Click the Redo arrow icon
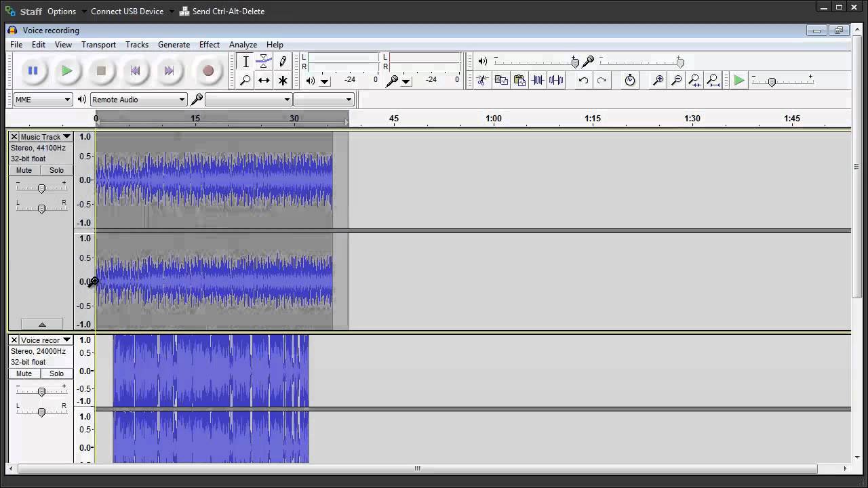Screen dimensions: 868x488 point(601,80)
